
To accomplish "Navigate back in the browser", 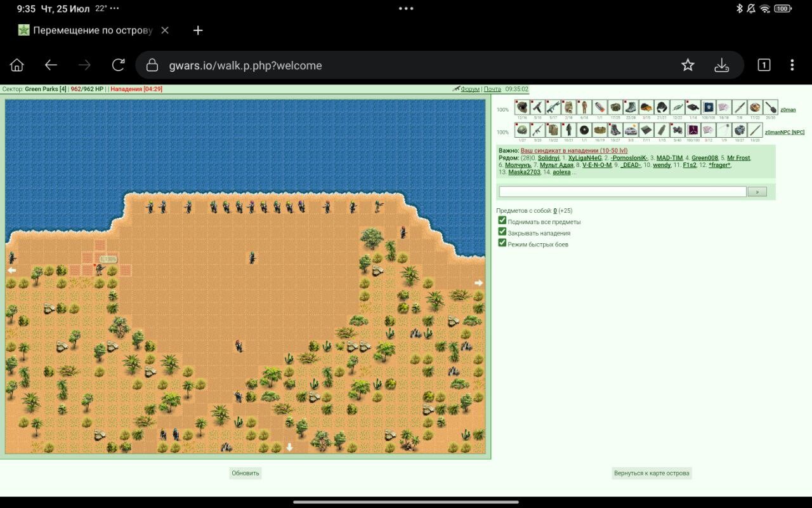I will [x=51, y=65].
